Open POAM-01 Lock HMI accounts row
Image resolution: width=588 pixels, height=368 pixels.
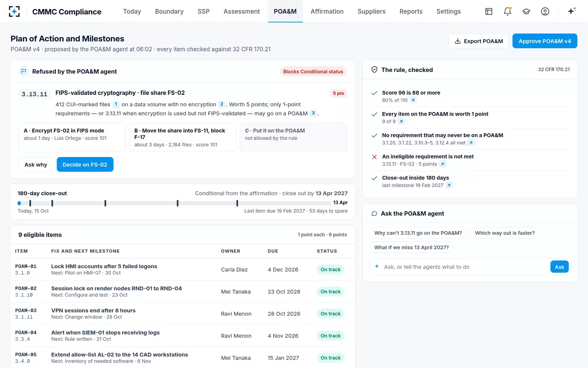[183, 269]
